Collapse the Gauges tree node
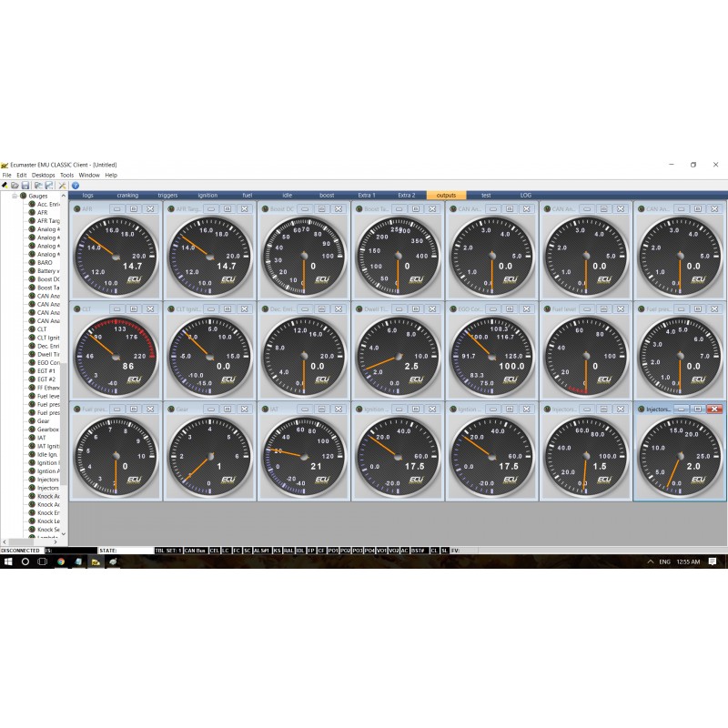The image size is (728, 728). point(15,196)
